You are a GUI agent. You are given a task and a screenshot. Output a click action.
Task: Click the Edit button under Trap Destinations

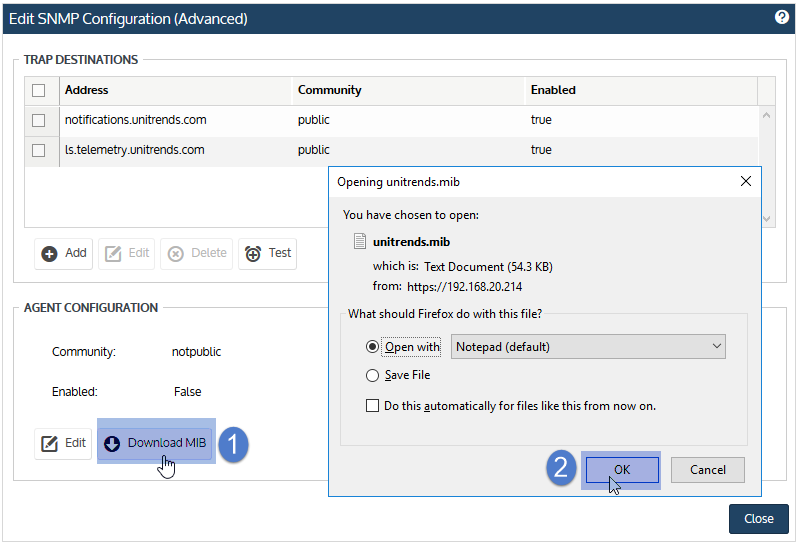tap(127, 253)
